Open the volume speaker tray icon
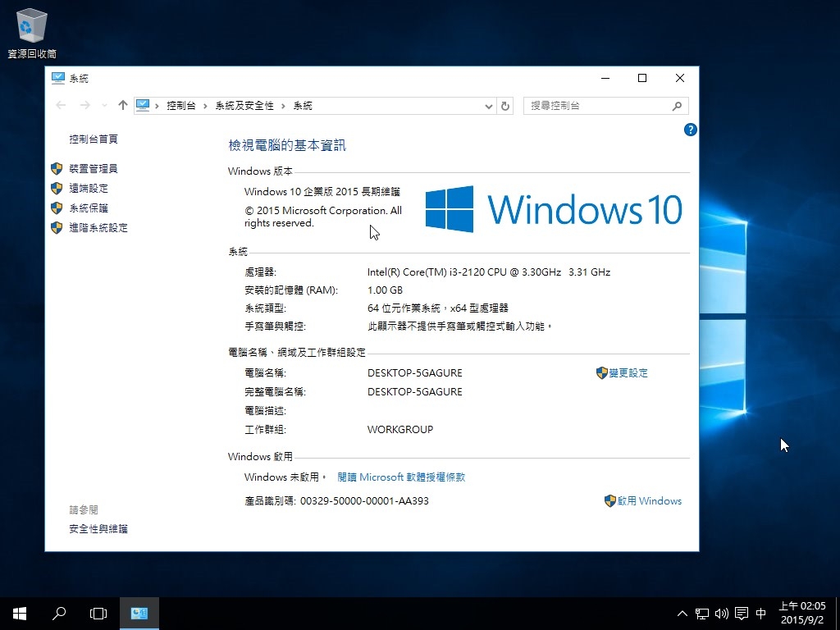 tap(722, 614)
